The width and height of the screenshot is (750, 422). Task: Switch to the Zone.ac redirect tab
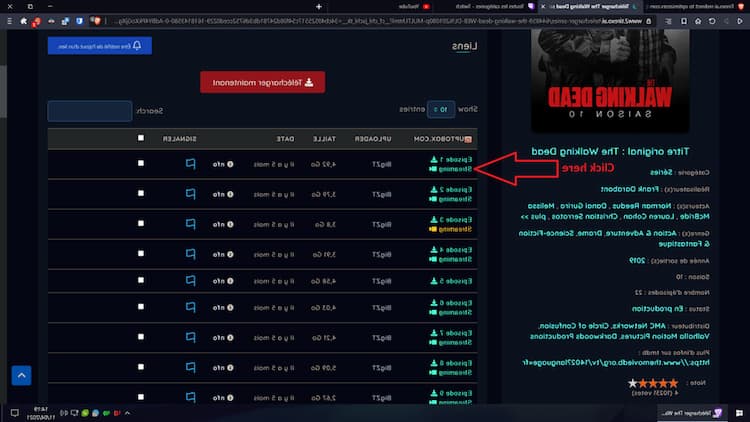[x=698, y=7]
